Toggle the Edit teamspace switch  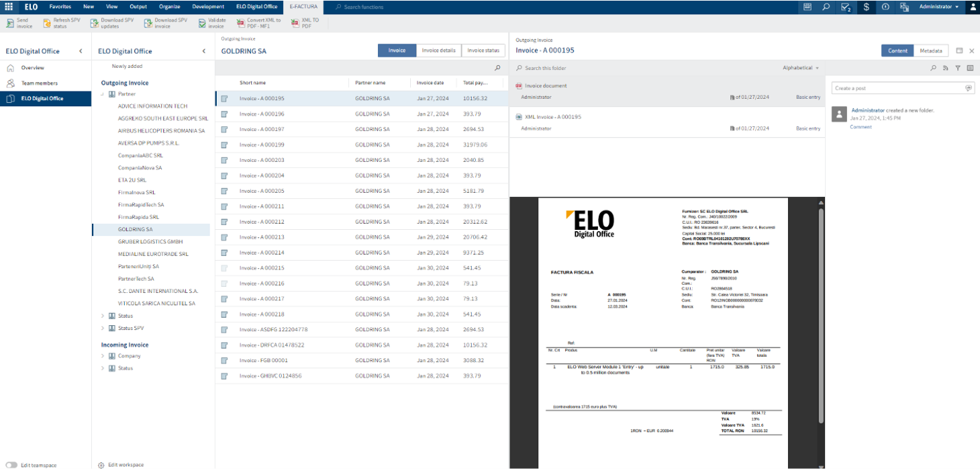11,465
